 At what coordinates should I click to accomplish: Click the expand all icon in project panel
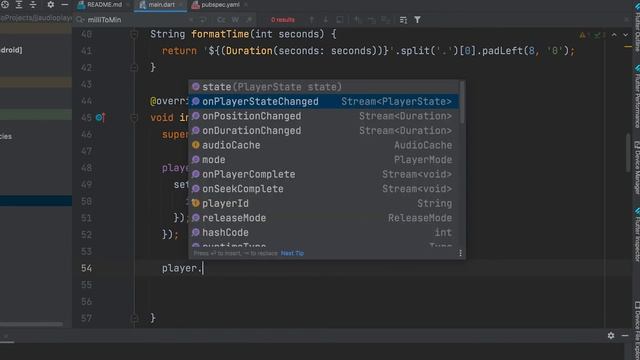click(19, 4)
